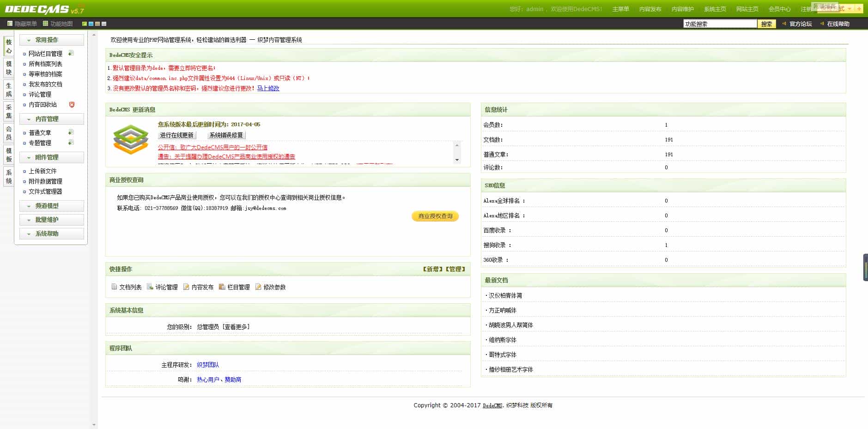Click the DedeCMS layered logo image
Image resolution: width=868 pixels, height=429 pixels.
pos(131,139)
